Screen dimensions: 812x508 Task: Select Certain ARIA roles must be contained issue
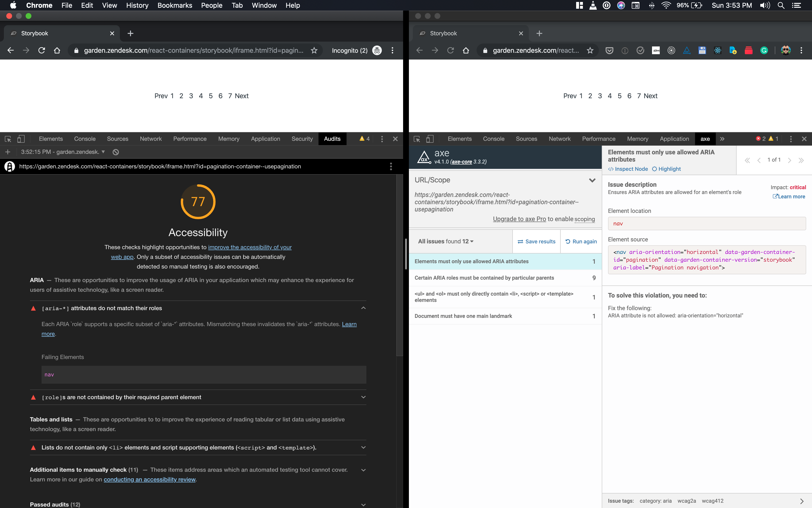505,278
